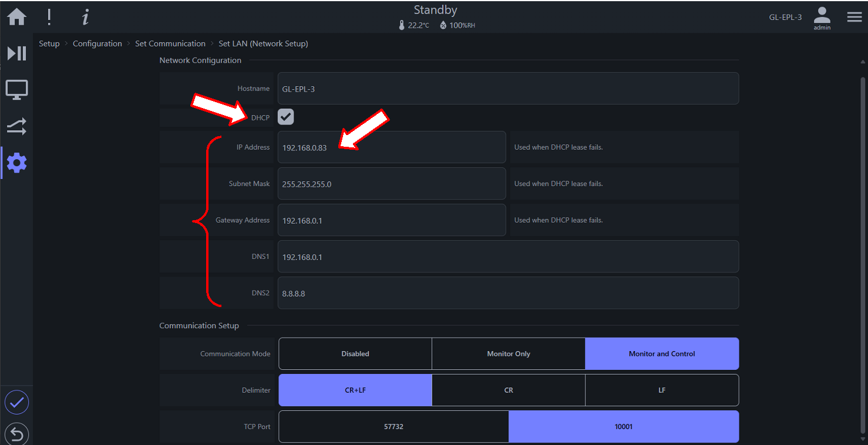The height and width of the screenshot is (445, 868).
Task: Edit the DNS2 field
Action: click(508, 293)
